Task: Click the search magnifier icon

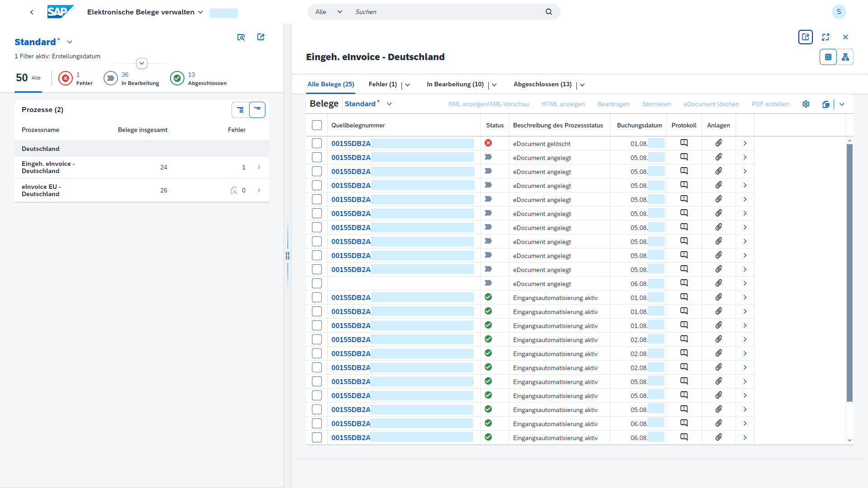Action: pos(548,12)
